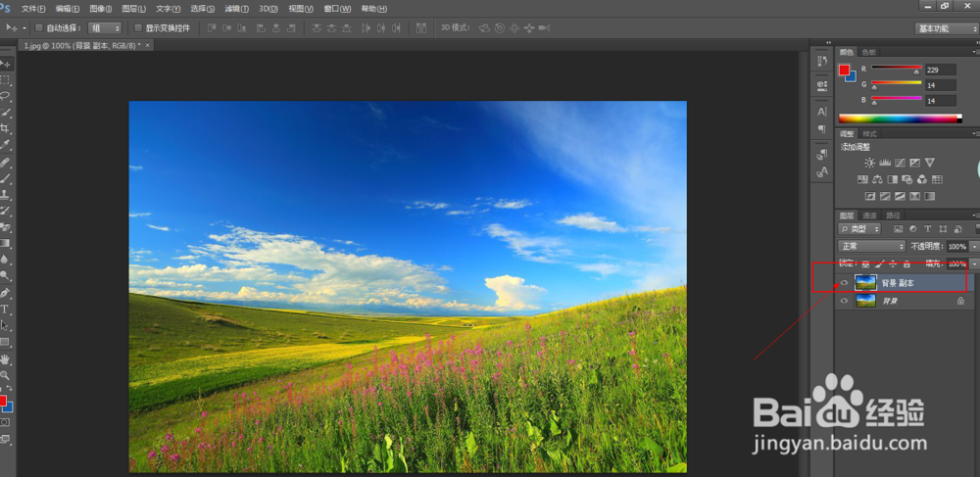Open the 类型 layer filter dropdown
This screenshot has width=980, height=477.
pos(858,229)
